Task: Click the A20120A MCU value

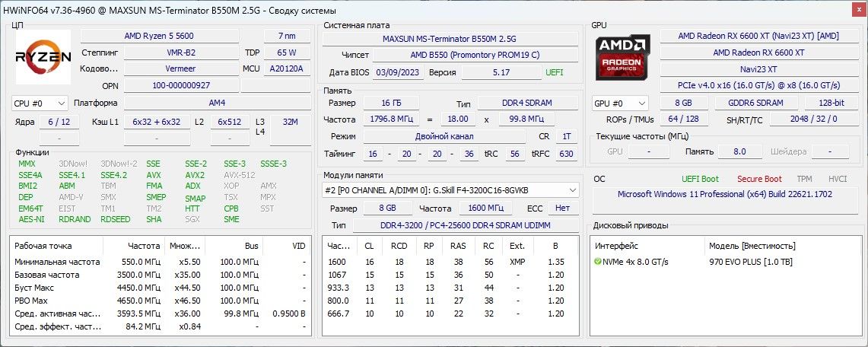Action: point(287,69)
